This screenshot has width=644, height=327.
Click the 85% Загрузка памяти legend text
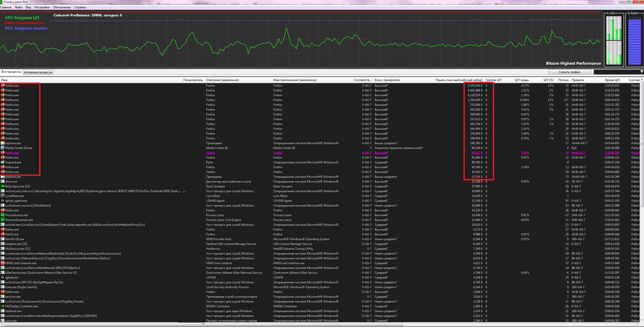click(26, 28)
